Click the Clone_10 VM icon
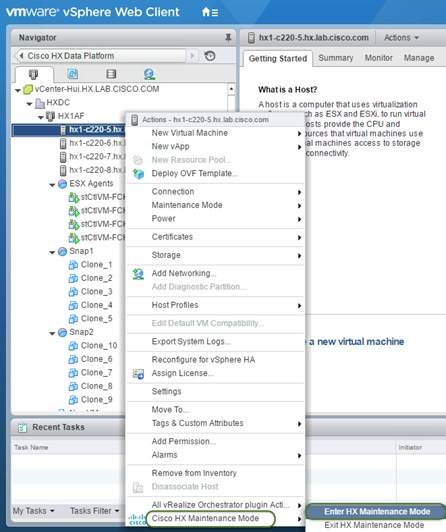The height and width of the screenshot is (532, 446). pos(73,346)
